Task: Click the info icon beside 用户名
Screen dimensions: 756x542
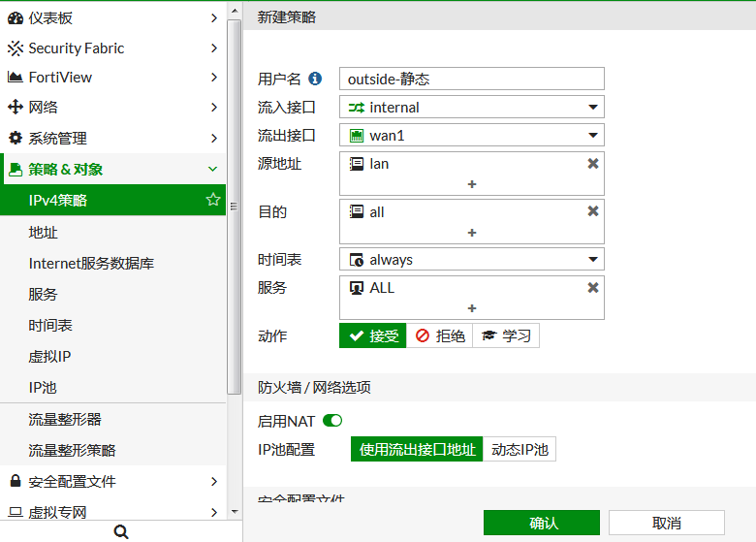Action: 315,79
